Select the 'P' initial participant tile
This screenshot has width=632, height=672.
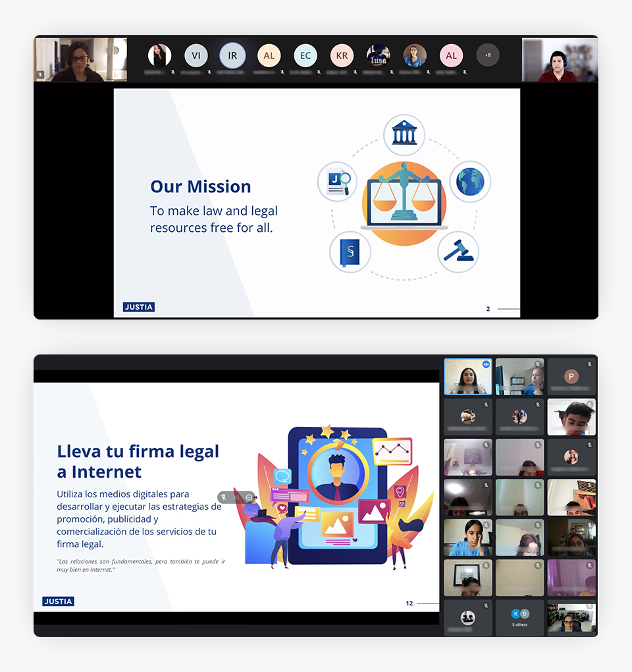[x=571, y=377]
